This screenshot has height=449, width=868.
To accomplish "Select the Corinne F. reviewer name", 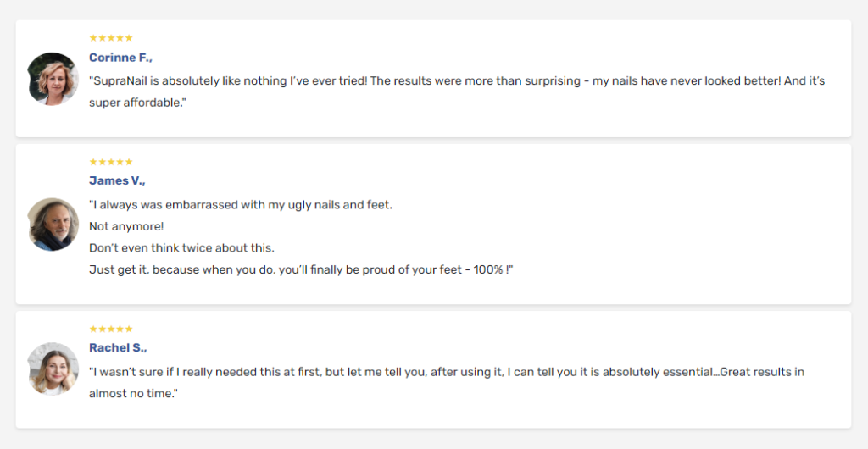I will click(120, 58).
